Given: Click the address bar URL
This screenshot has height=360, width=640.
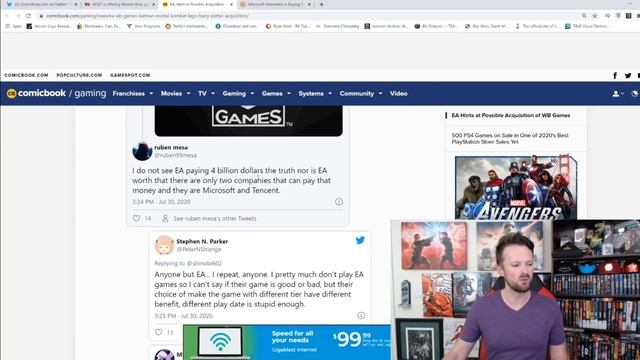Looking at the screenshot, I should coord(147,16).
